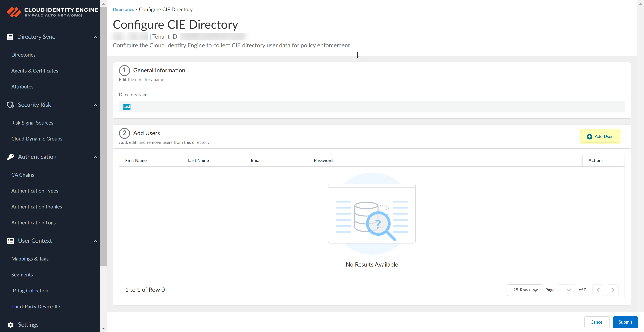Open IP-Tag Collection from sidebar
The height and width of the screenshot is (332, 644).
coord(30,291)
